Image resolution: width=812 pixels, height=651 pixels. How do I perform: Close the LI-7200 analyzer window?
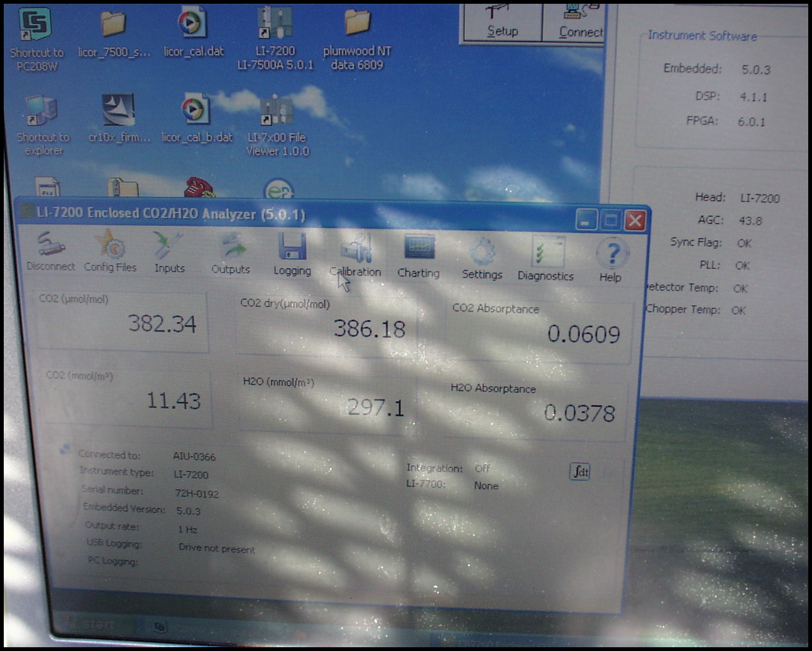coord(635,221)
